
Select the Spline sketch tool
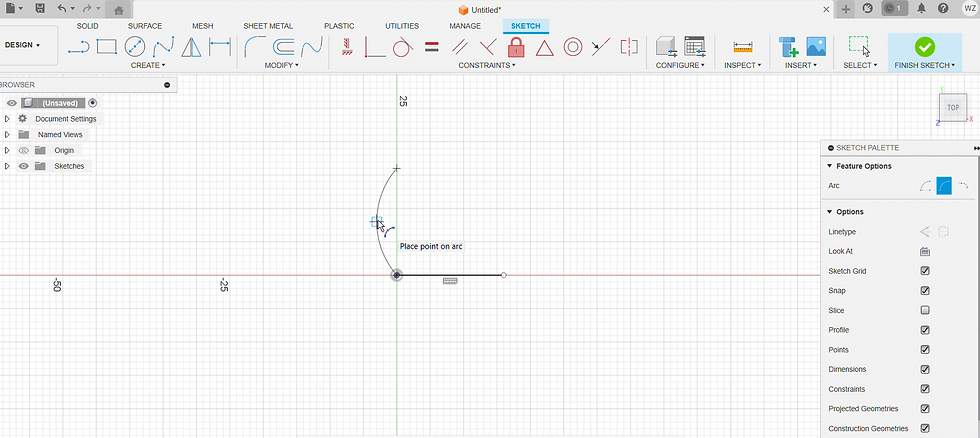(x=163, y=46)
